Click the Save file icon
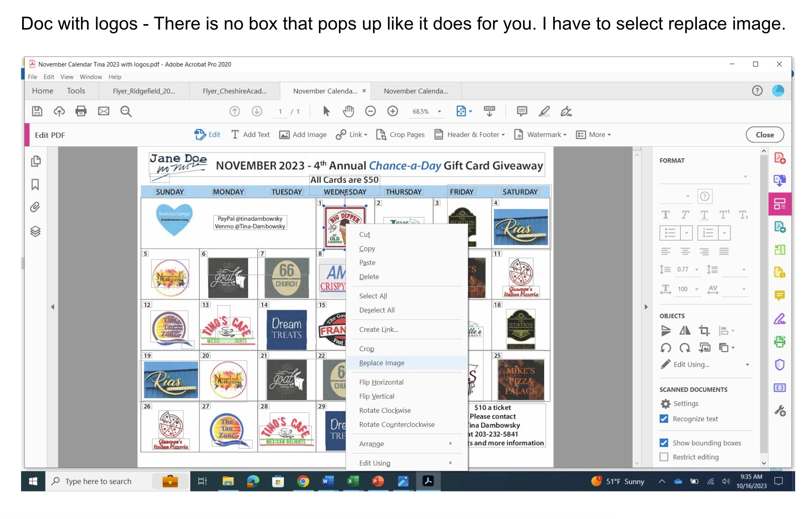 click(x=37, y=111)
